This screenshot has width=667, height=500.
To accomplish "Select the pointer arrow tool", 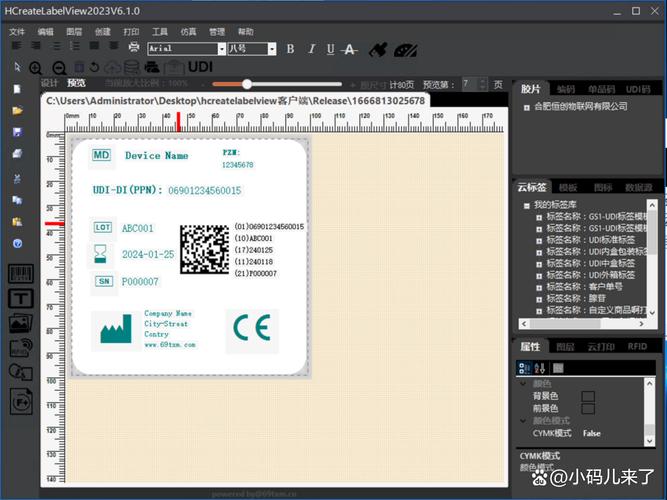I will 17,67.
